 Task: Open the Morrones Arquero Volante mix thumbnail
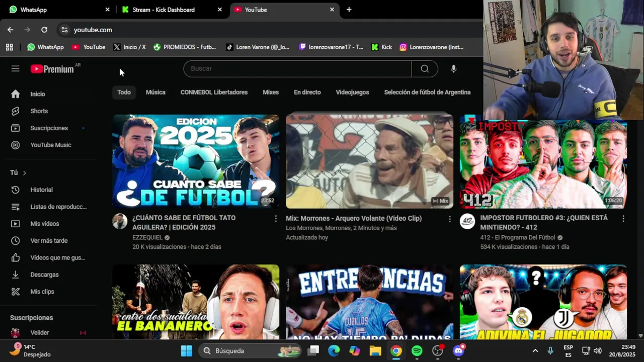(369, 161)
